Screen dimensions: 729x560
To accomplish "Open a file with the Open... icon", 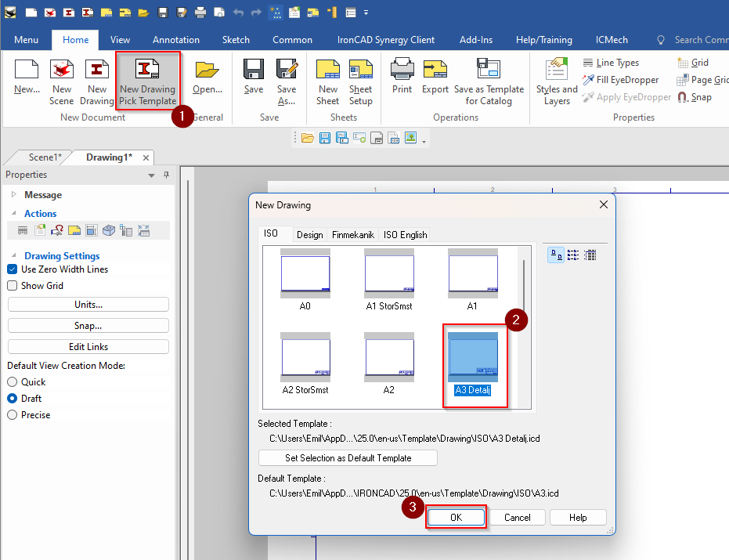I will (x=208, y=78).
